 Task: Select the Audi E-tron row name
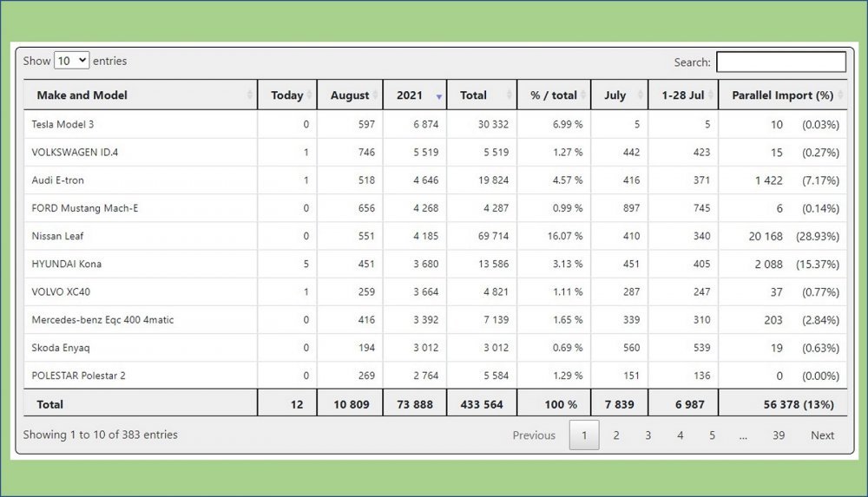click(57, 180)
